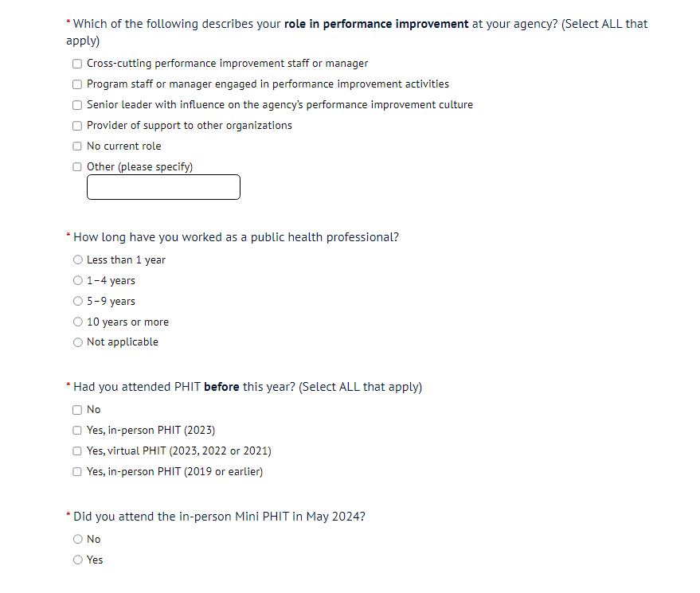Screen dimensions: 700x593
Task: Select 5–9 years radio button
Action: click(77, 302)
